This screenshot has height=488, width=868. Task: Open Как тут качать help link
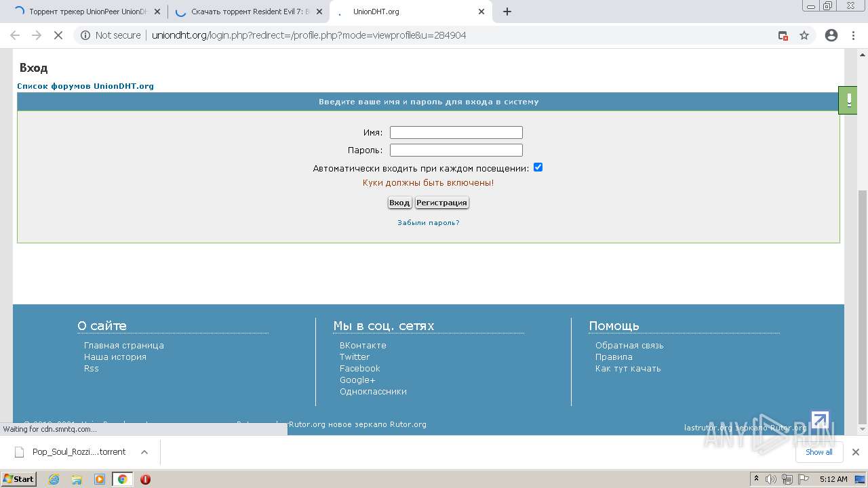(x=628, y=369)
